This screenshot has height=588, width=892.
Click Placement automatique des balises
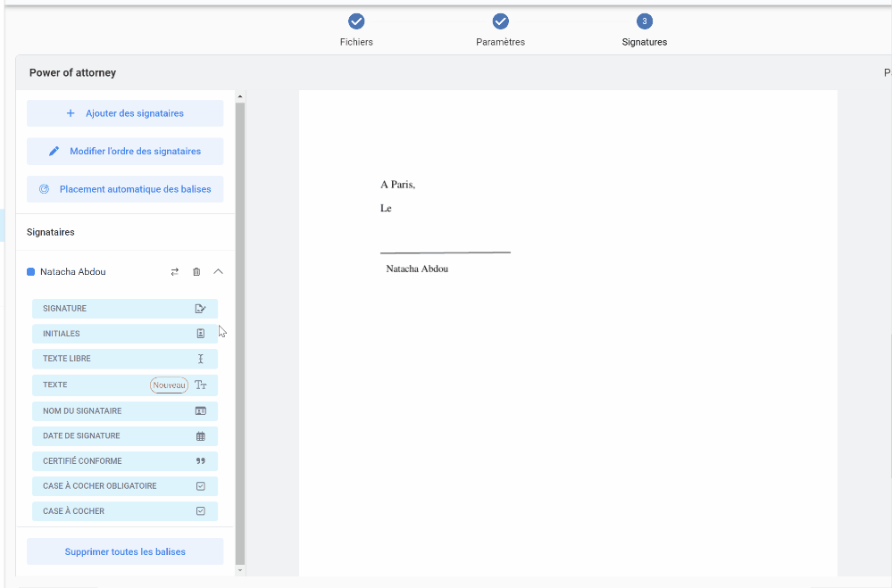click(x=125, y=189)
